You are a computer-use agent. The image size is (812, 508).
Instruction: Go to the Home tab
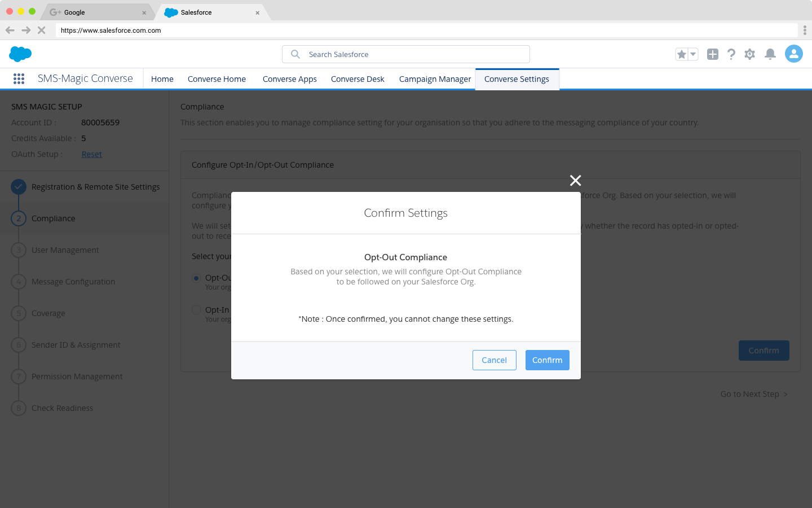(x=162, y=79)
